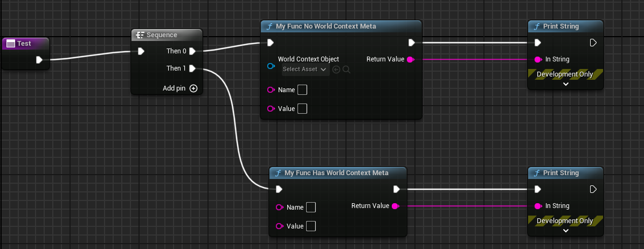This screenshot has height=249, width=644.
Task: Click exec output pin of bottom Print String
Action: pos(593,189)
